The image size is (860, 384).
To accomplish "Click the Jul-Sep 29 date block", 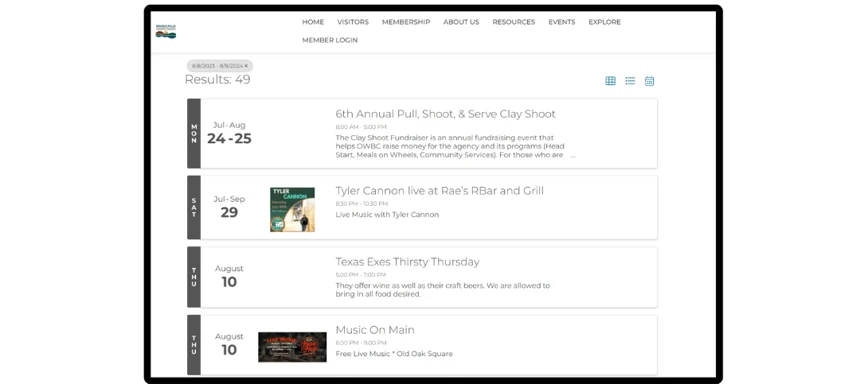I will pos(229,207).
